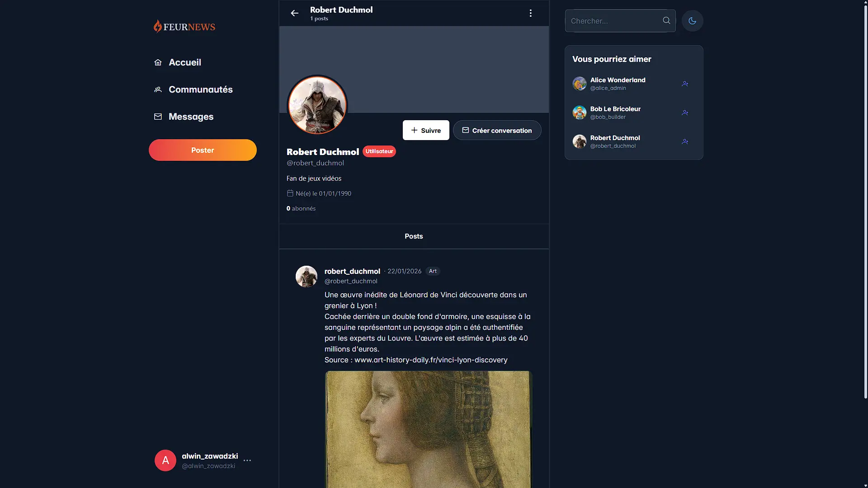868x488 pixels.
Task: Click the Créer conversation button
Action: 497,130
